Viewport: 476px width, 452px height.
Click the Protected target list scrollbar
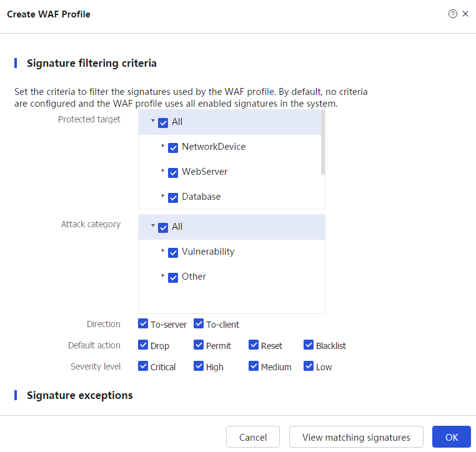coord(323,142)
